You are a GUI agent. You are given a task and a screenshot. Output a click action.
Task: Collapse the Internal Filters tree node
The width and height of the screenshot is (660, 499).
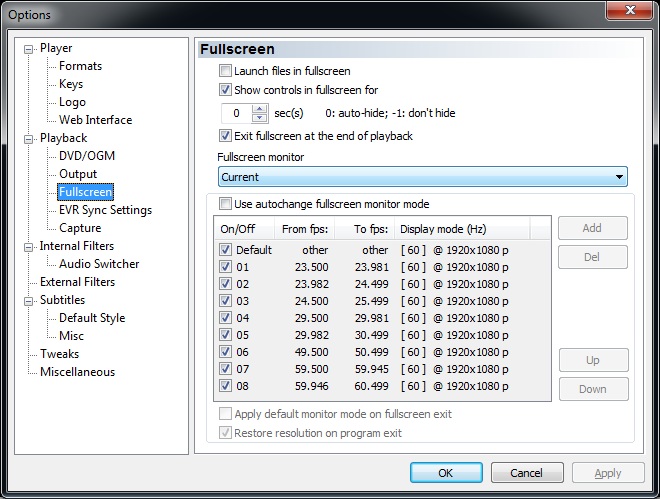(30, 246)
